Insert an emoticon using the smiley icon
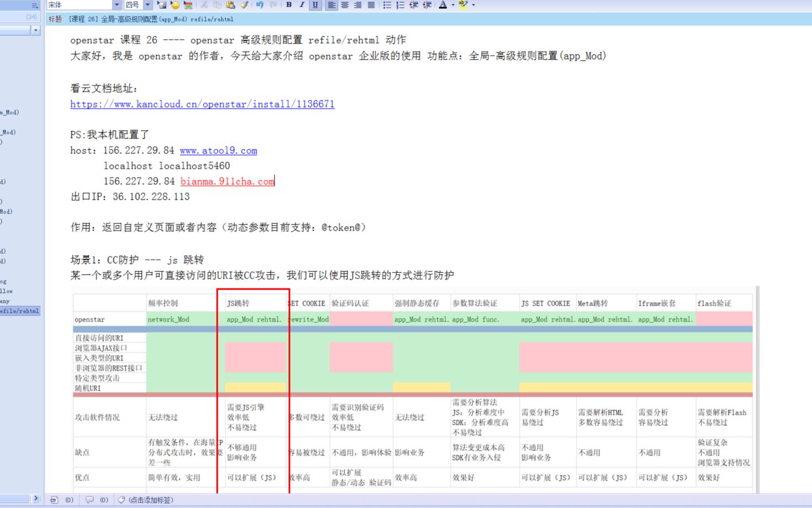 174,5
